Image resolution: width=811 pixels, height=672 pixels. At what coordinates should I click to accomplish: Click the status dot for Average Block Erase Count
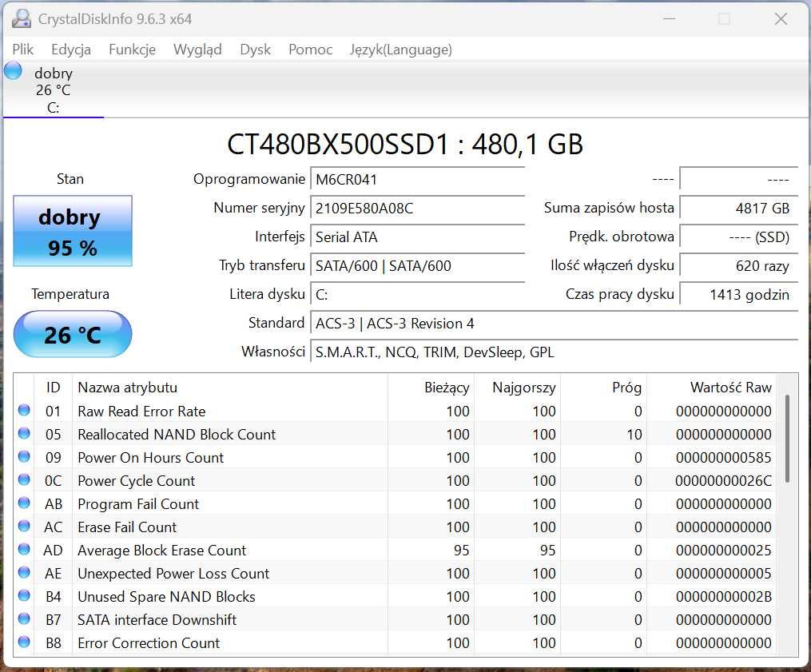[x=24, y=550]
